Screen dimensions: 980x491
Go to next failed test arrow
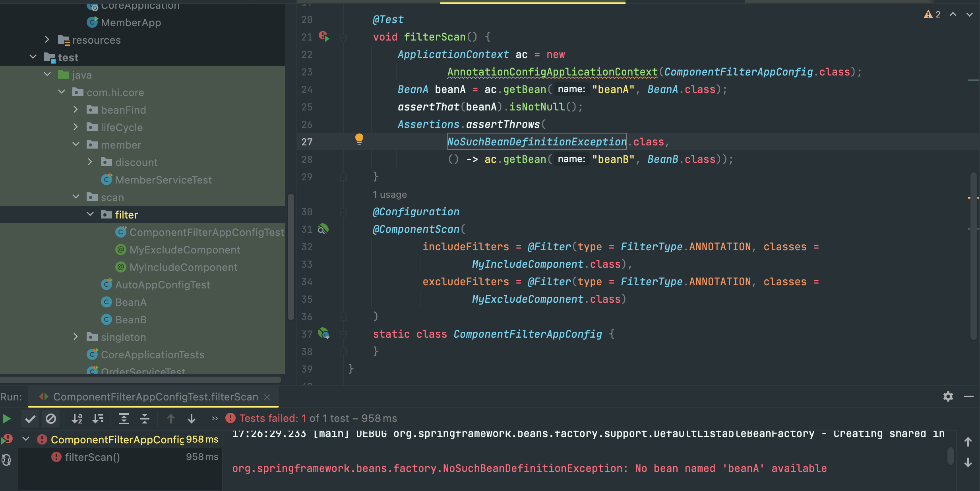(x=192, y=419)
